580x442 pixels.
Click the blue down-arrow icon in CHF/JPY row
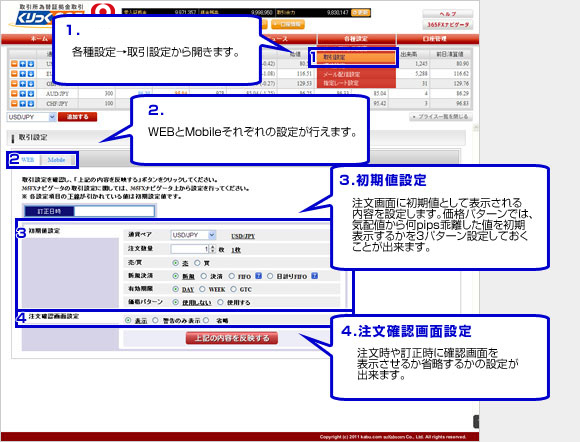31,104
